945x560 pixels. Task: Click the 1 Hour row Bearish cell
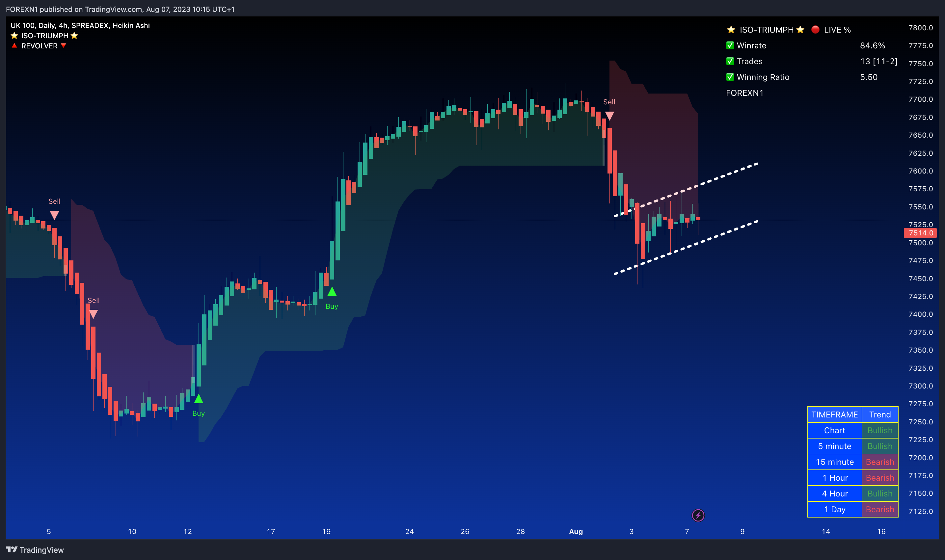(x=880, y=478)
